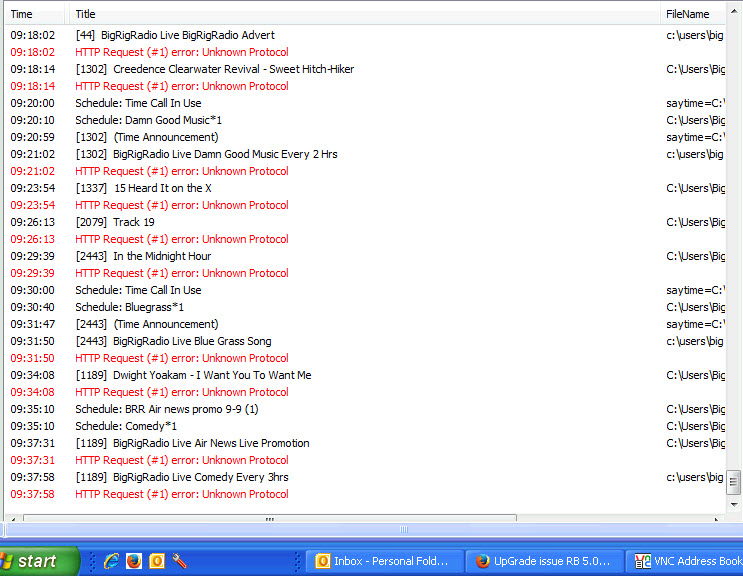Select Creedence Clearwater Revival Sweet Hitch-Hiker row
The width and height of the screenshot is (743, 576).
click(365, 69)
